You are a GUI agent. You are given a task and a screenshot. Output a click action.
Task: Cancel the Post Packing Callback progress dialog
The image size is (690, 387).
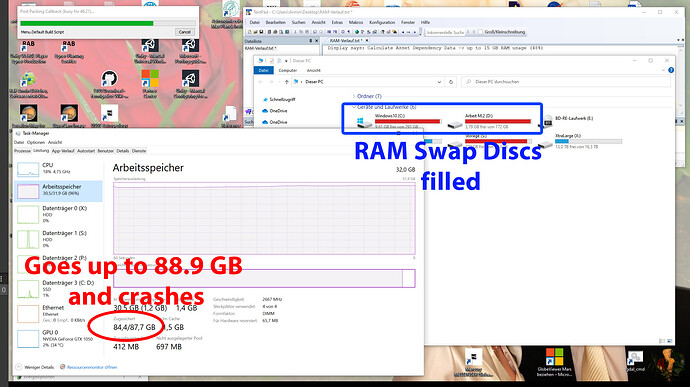pos(184,32)
